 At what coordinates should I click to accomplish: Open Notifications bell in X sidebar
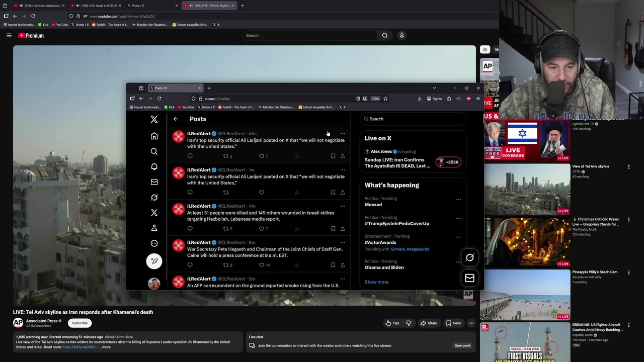click(154, 166)
